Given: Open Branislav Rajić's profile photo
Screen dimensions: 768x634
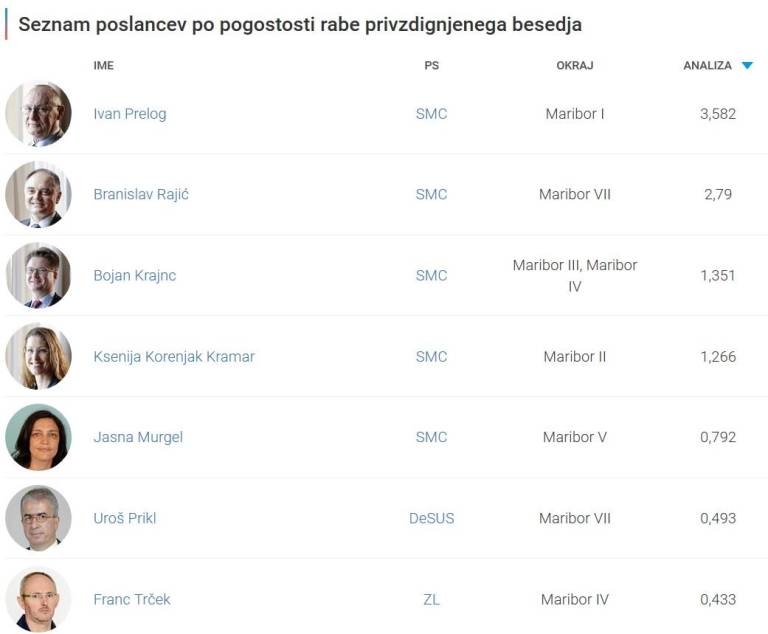Looking at the screenshot, I should tap(38, 194).
